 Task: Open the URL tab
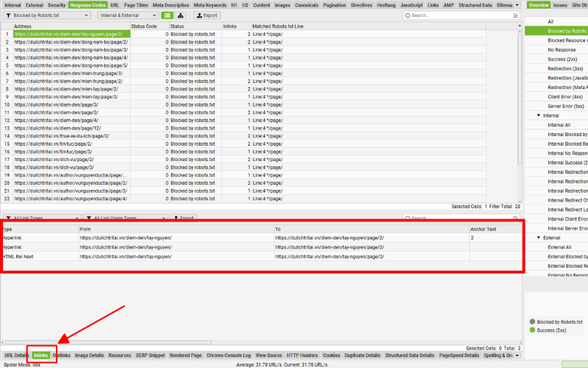point(115,5)
